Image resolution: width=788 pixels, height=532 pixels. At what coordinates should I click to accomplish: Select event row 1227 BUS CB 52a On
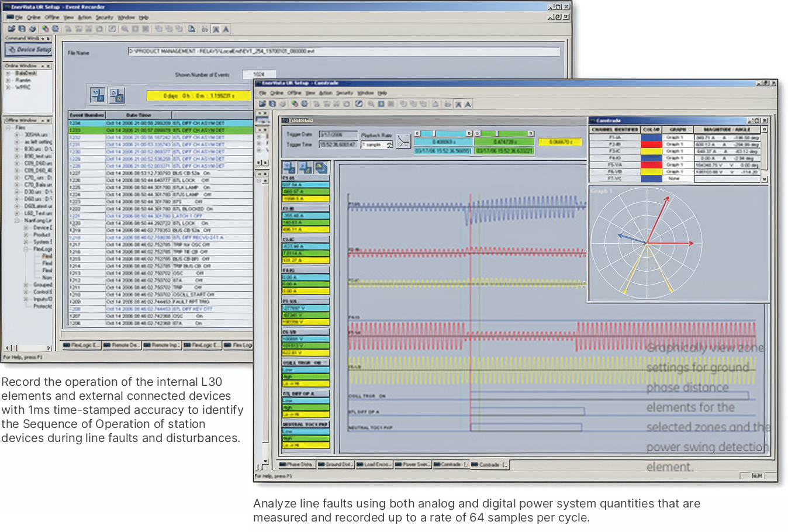pyautogui.click(x=160, y=173)
